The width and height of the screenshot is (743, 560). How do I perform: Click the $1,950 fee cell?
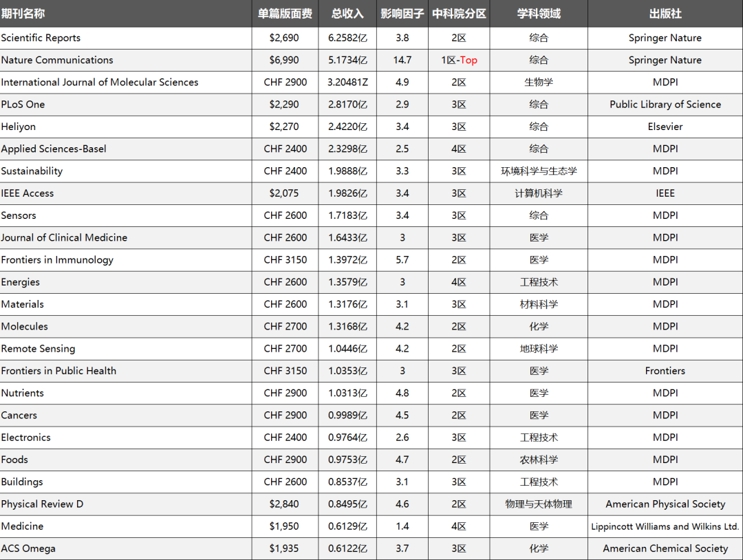pos(284,526)
